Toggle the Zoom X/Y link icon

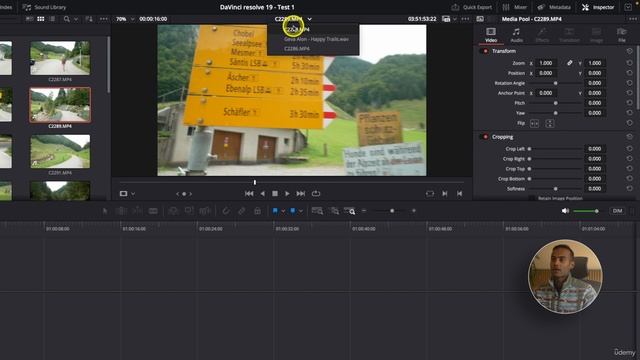pyautogui.click(x=569, y=63)
